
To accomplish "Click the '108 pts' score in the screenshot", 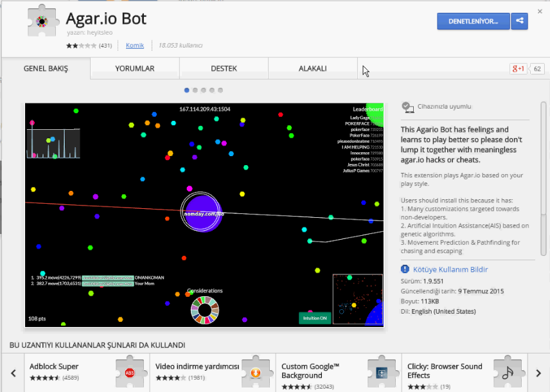I will pos(37,319).
